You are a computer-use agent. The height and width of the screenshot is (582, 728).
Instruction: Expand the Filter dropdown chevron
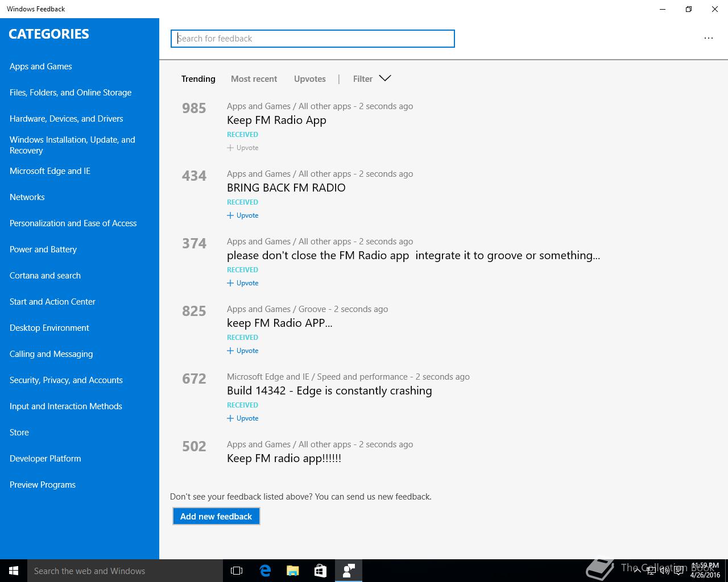(385, 78)
